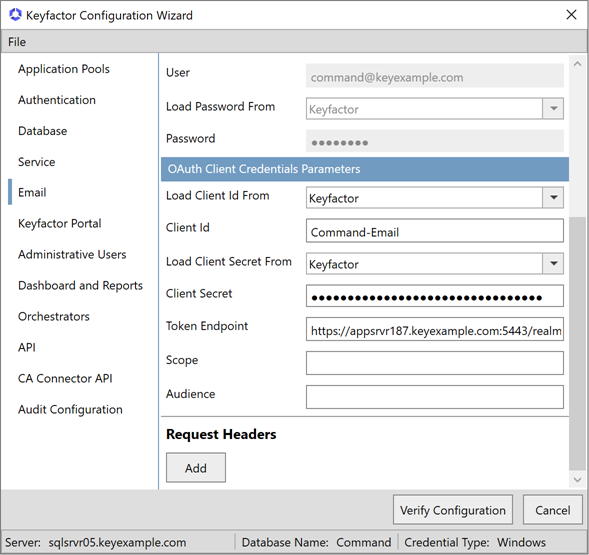Click the scrollbar down arrow
This screenshot has width=589, height=555.
click(577, 480)
